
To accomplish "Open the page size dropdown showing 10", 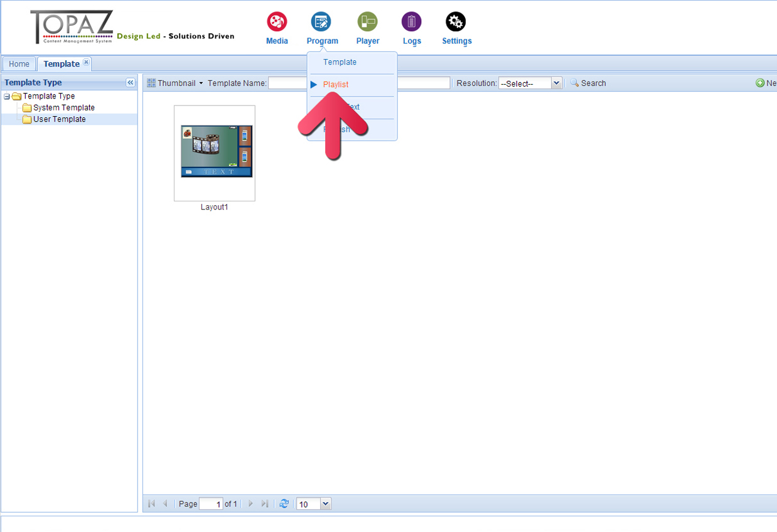I will [325, 504].
